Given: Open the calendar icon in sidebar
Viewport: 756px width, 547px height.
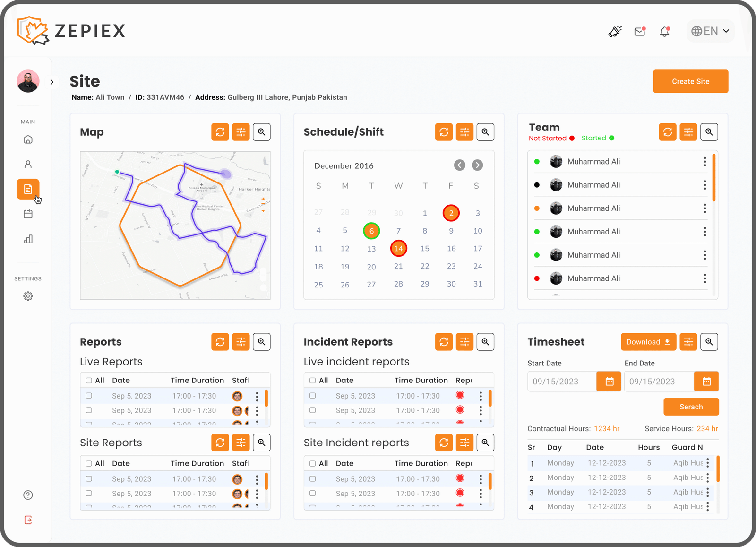Looking at the screenshot, I should tap(28, 214).
